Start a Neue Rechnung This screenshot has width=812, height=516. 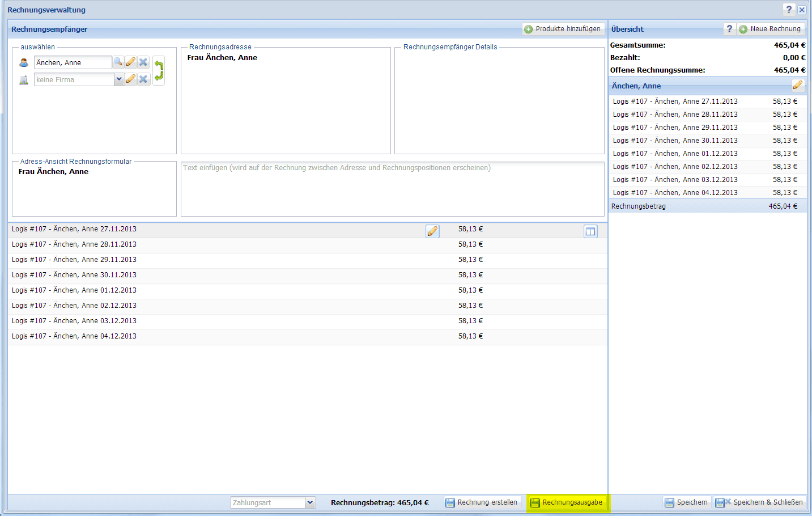click(x=771, y=29)
